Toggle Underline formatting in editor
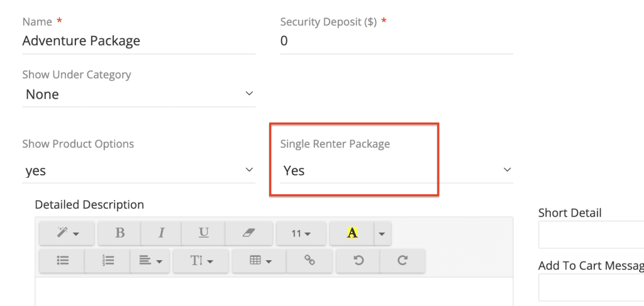 [203, 233]
